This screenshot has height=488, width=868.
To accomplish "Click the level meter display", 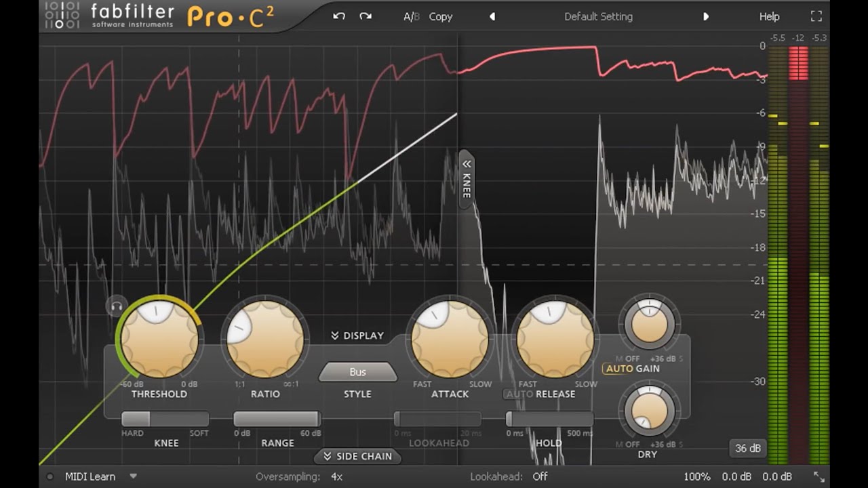I will (x=799, y=254).
